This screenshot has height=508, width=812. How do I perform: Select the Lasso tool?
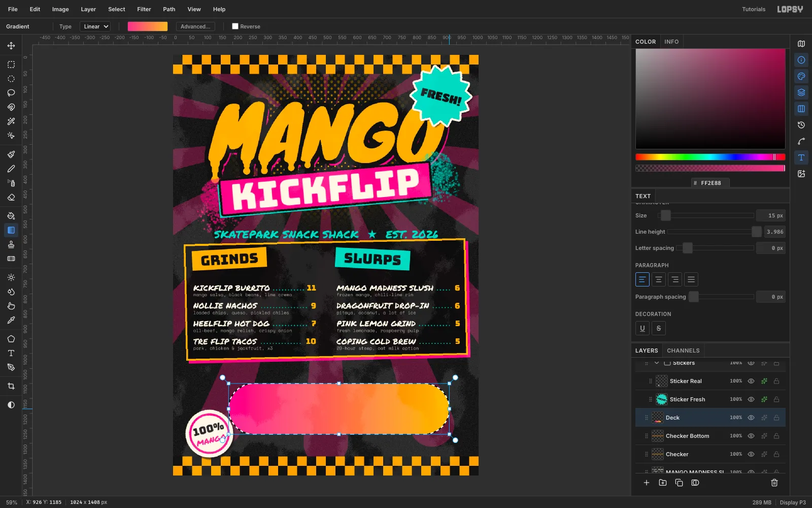click(11, 93)
